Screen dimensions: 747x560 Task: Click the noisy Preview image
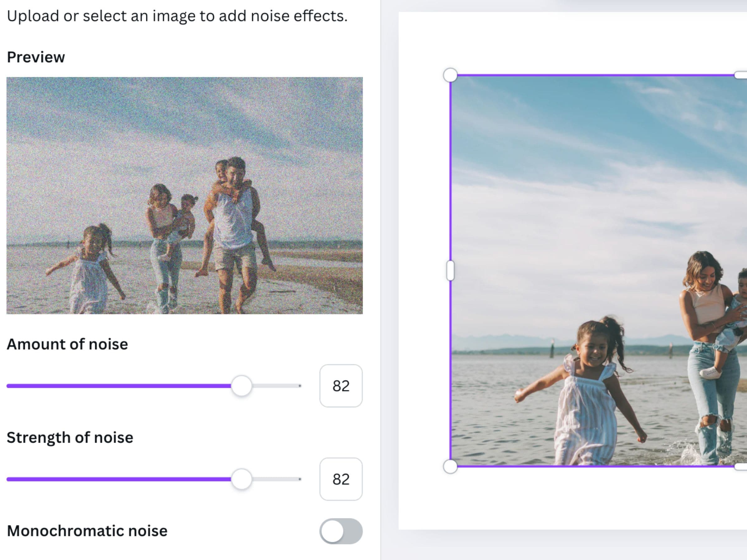click(184, 195)
